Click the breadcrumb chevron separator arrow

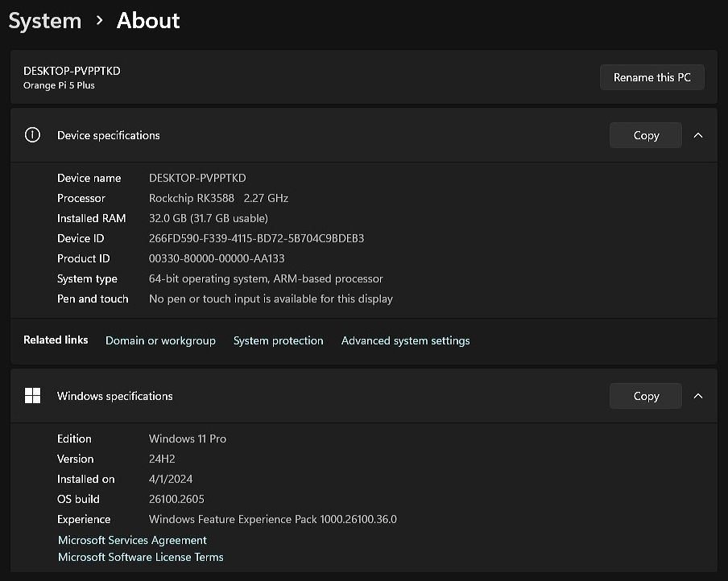(99, 21)
